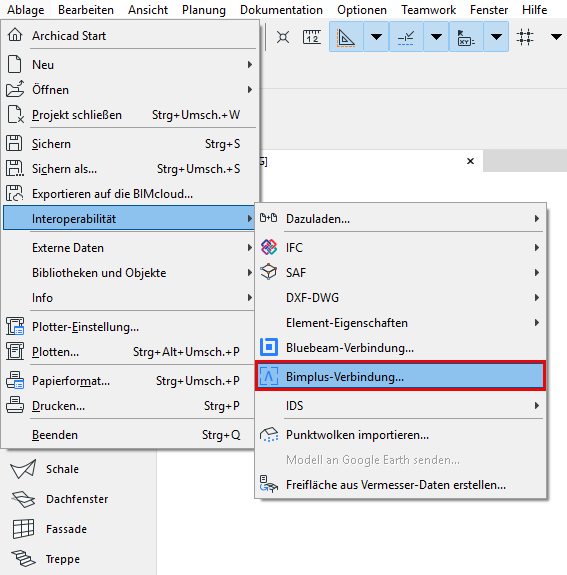Viewport: 567px width, 575px height.
Task: Open dropdown next to guide lines button
Action: [376, 37]
